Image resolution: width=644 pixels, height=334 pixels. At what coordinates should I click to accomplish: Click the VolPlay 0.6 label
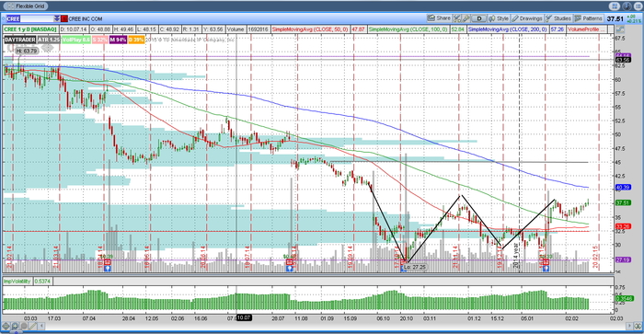(76, 40)
